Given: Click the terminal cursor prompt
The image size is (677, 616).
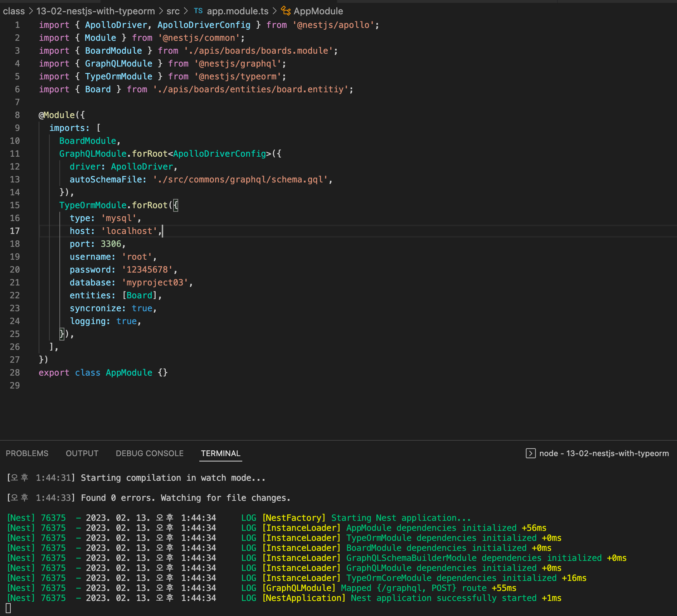Looking at the screenshot, I should tap(9, 608).
